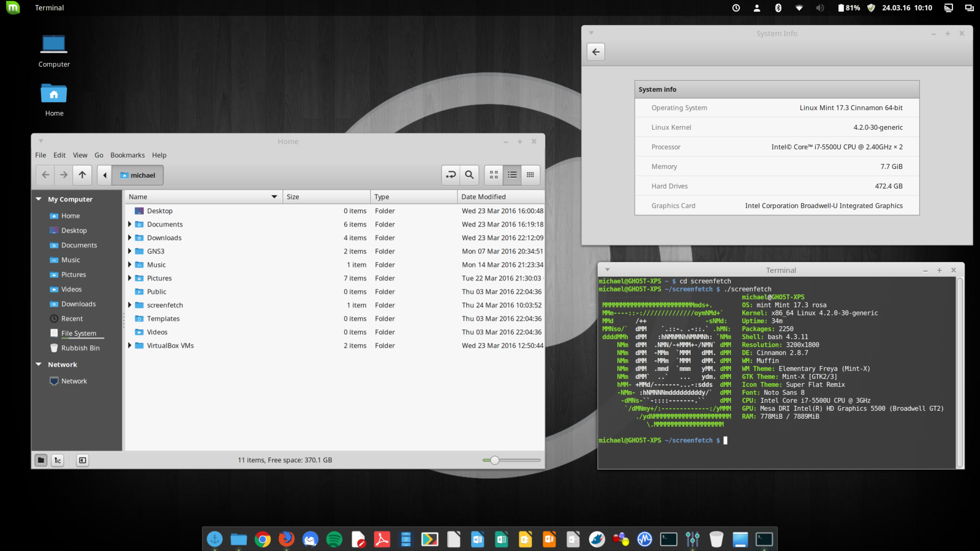
Task: Go up to the parent folder
Action: [82, 175]
